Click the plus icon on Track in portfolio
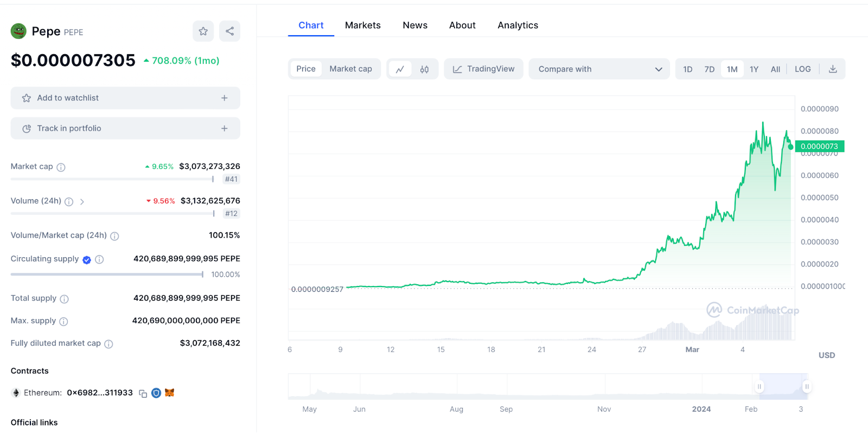 click(x=224, y=129)
